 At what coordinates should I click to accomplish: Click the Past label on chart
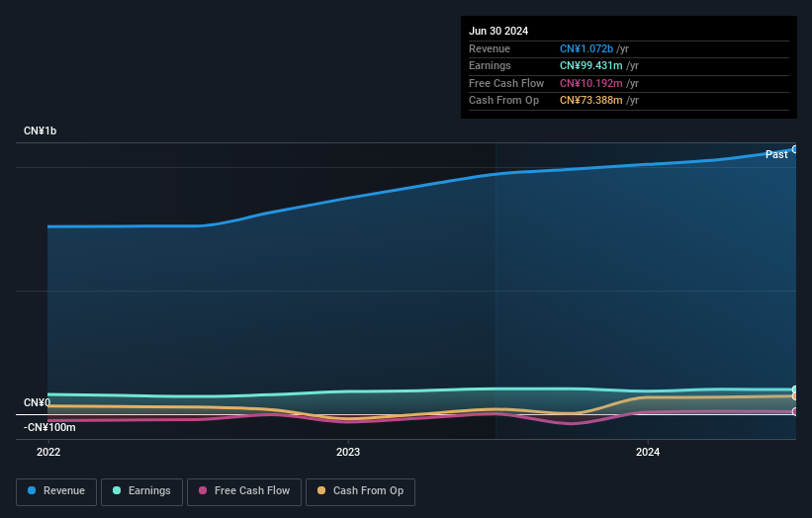click(776, 154)
